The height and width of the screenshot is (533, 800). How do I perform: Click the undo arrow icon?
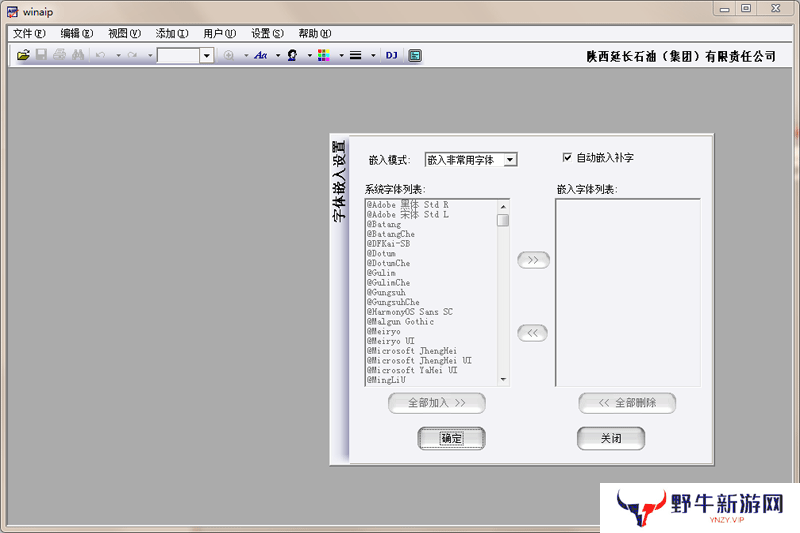coord(101,55)
